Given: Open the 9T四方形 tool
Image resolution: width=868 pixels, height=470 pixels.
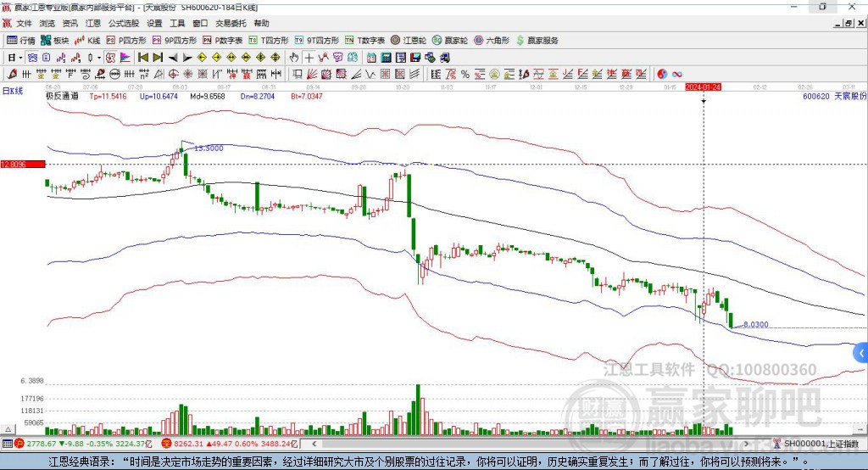Looking at the screenshot, I should [317, 41].
